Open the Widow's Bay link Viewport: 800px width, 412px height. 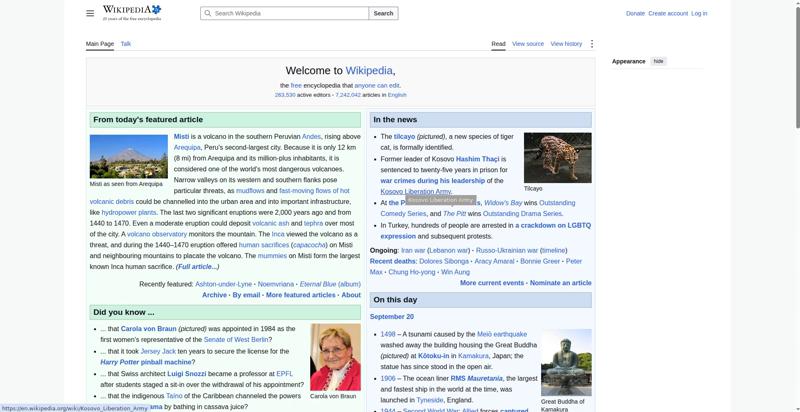pos(503,203)
